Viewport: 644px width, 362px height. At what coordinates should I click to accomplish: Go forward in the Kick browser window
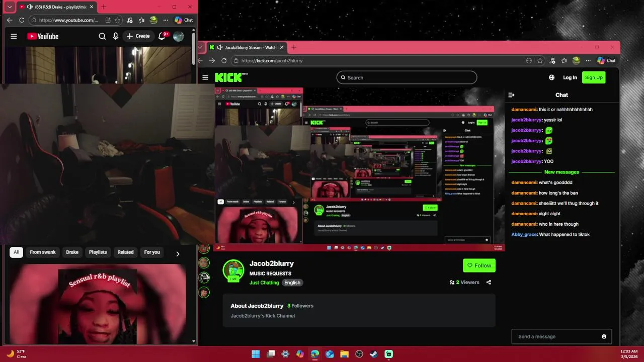[212, 60]
